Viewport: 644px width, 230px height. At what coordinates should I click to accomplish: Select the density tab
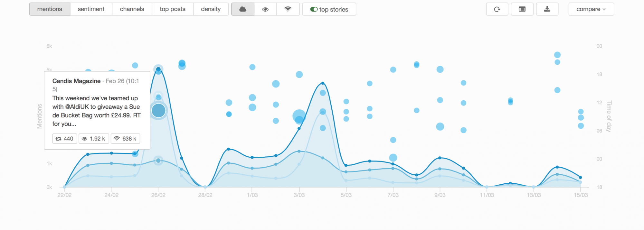(x=211, y=9)
